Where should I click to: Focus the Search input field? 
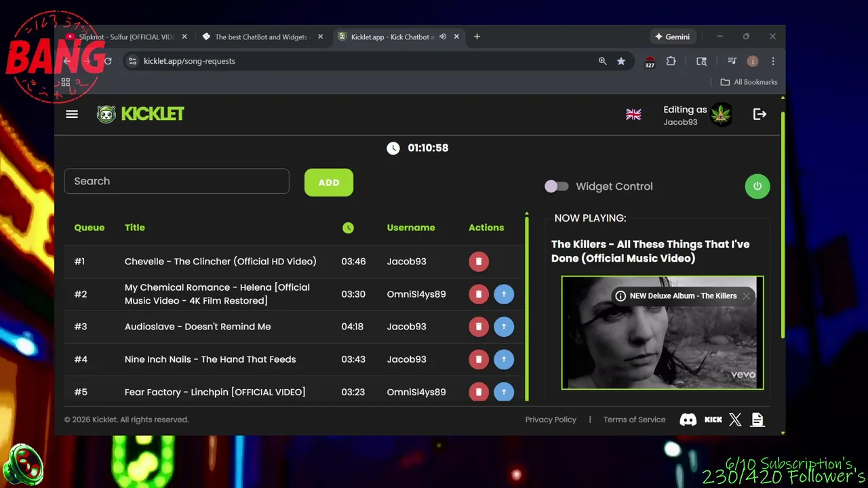coord(176,181)
